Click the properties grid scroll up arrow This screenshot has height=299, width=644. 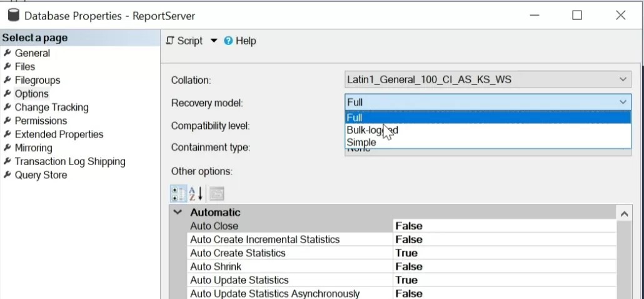[624, 213]
